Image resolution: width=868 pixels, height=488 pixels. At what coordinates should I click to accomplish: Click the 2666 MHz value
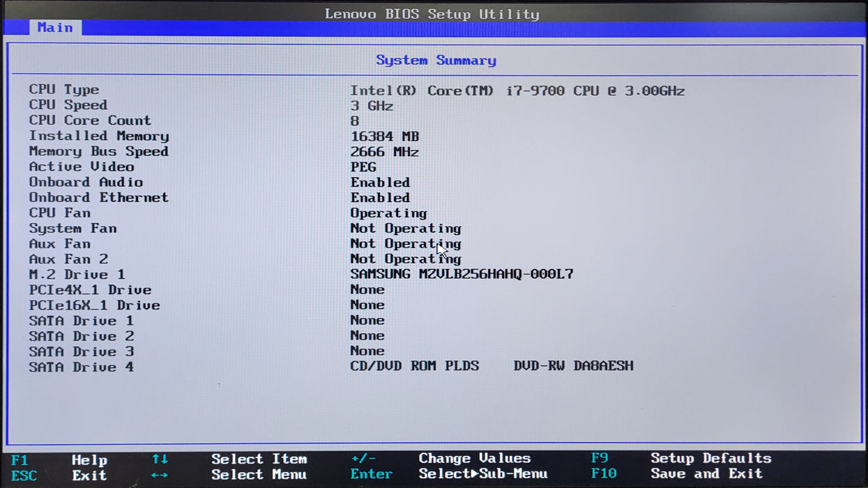pos(385,152)
